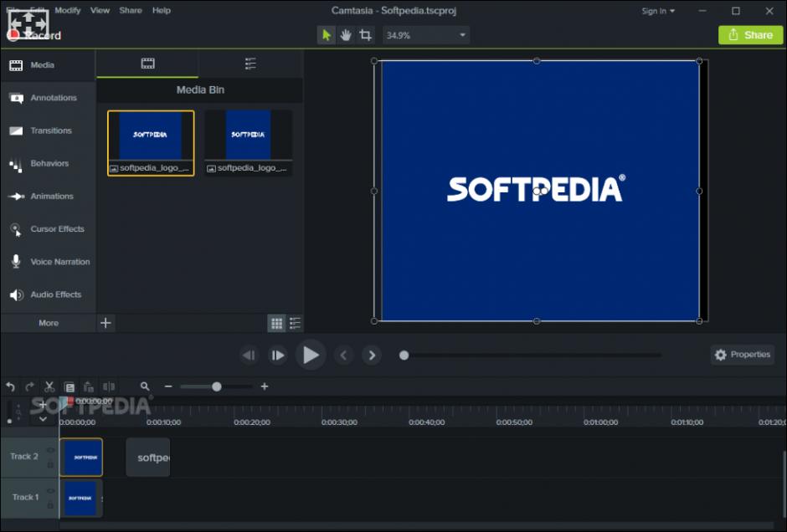
Task: Step forward to next frame
Action: [x=278, y=356]
